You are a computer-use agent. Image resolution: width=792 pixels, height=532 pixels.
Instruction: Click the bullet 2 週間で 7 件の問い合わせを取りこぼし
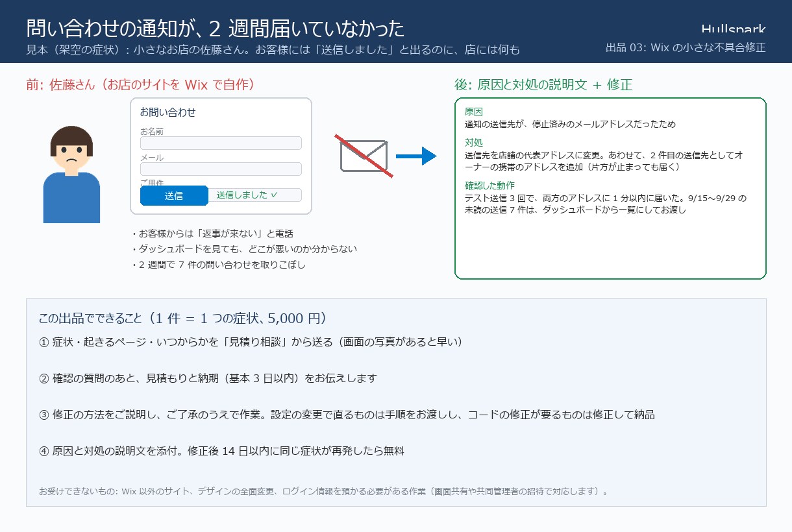pyautogui.click(x=217, y=265)
